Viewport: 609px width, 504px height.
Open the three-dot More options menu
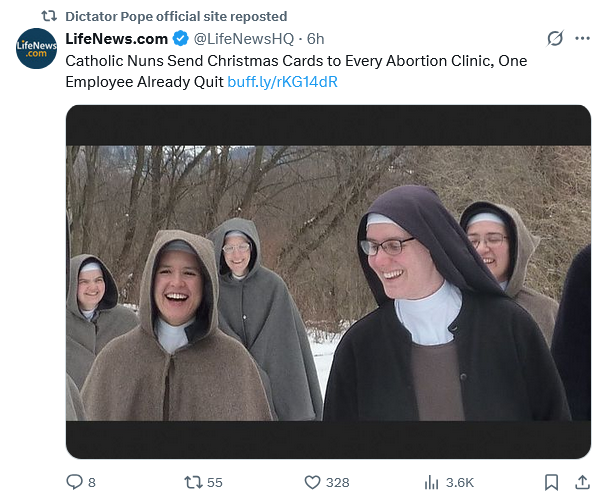pyautogui.click(x=583, y=39)
